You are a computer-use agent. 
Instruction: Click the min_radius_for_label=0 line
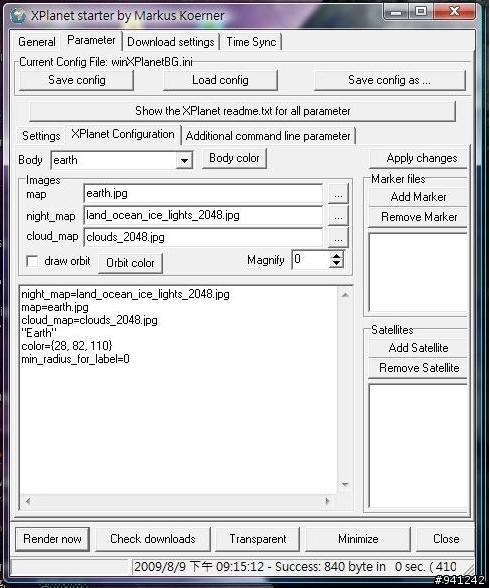75,359
